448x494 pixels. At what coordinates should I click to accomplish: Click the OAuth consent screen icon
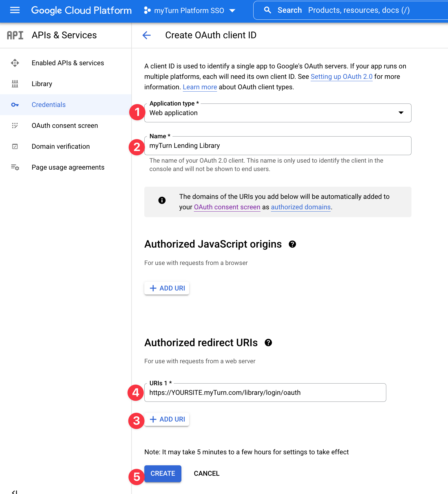[x=15, y=126]
